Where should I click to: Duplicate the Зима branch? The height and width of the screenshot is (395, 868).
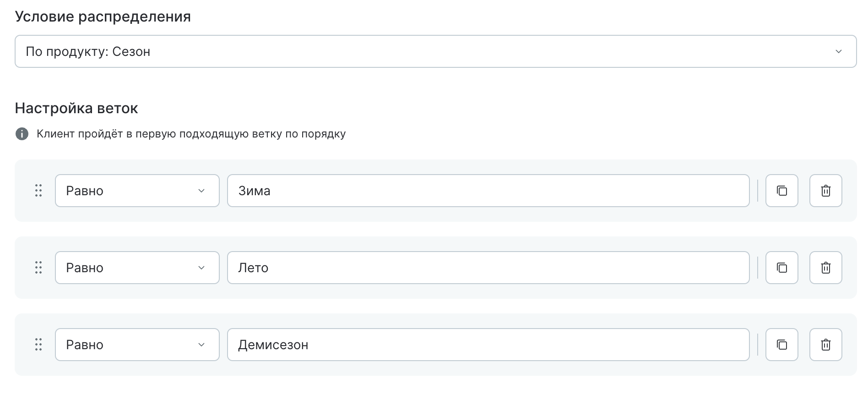point(782,191)
